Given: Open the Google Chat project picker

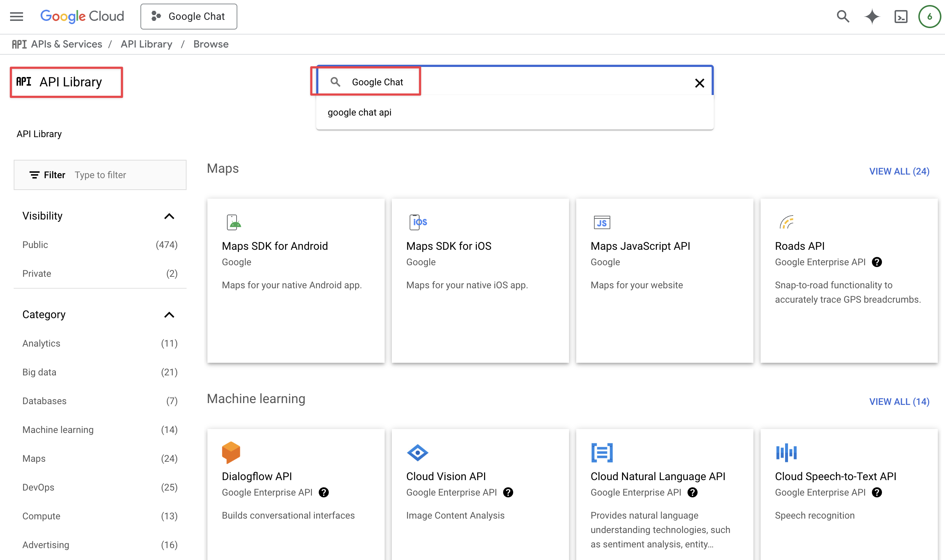Looking at the screenshot, I should 189,17.
